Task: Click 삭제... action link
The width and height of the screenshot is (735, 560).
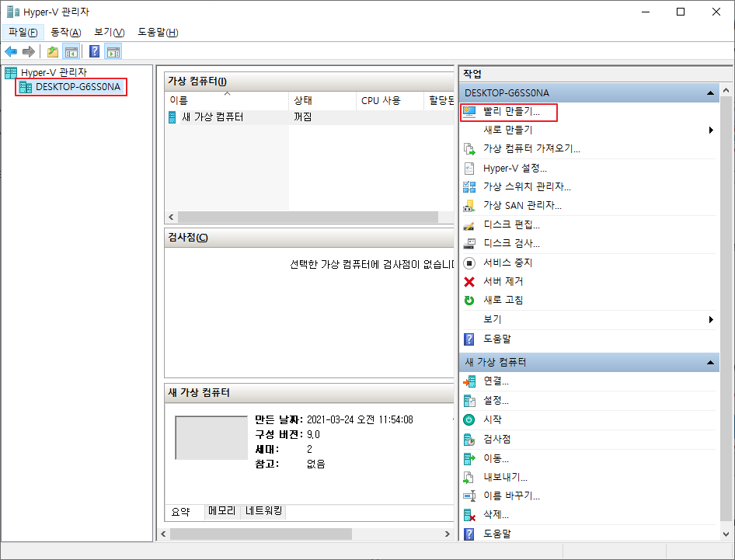Action: pos(496,514)
